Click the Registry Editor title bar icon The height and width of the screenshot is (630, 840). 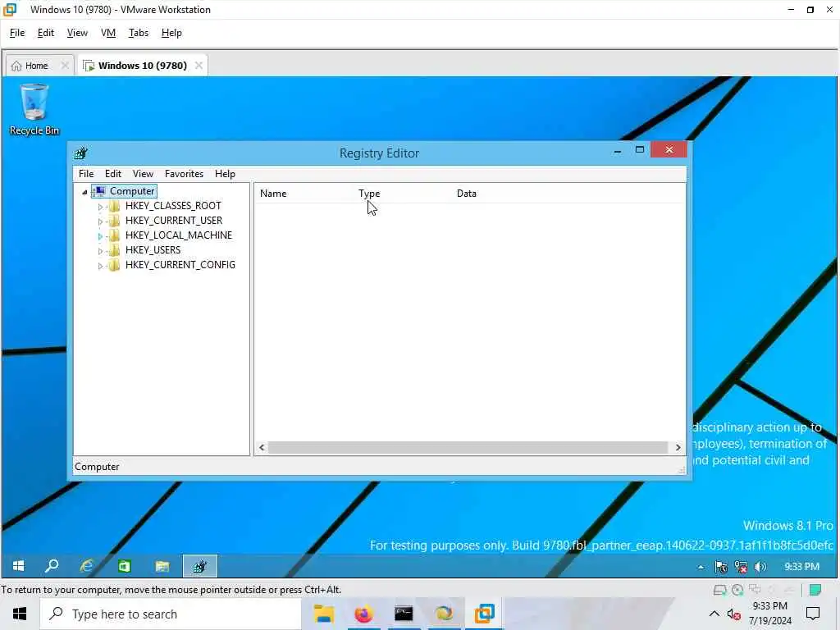click(81, 153)
